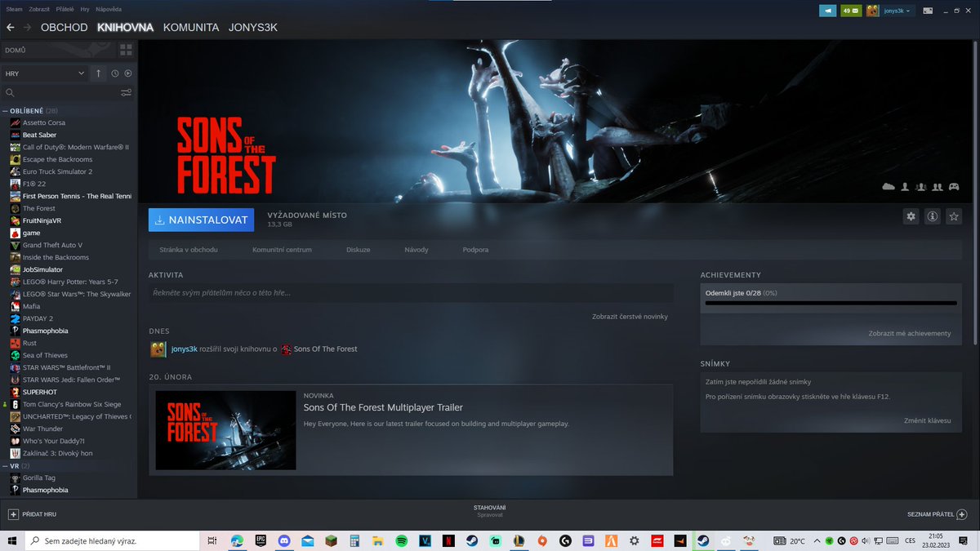This screenshot has width=980, height=551.
Task: Click the Windows Start button
Action: click(11, 540)
